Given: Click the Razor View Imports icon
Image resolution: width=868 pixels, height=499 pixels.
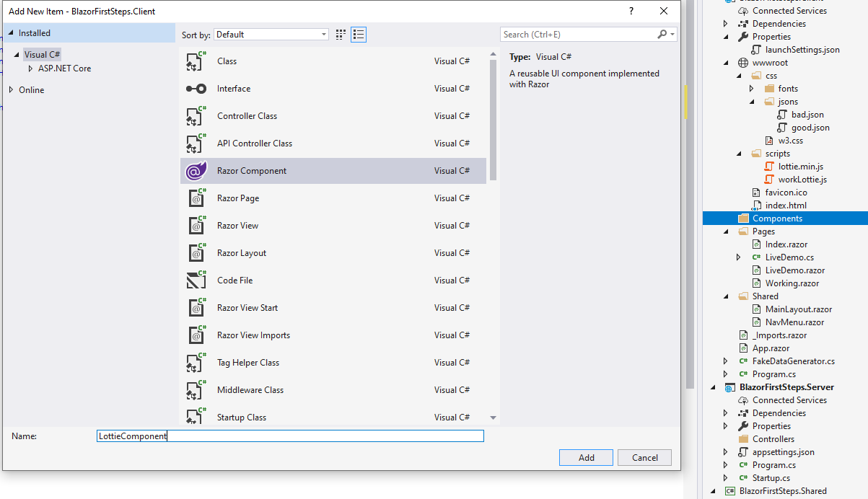Looking at the screenshot, I should 196,335.
